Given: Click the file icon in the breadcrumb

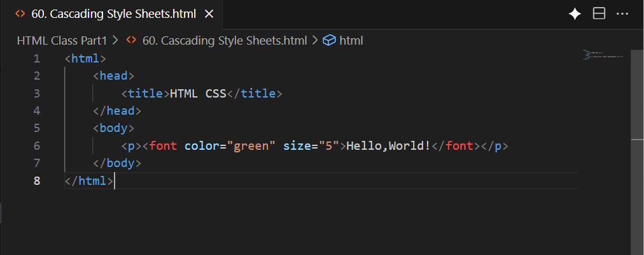Looking at the screenshot, I should click(131, 40).
